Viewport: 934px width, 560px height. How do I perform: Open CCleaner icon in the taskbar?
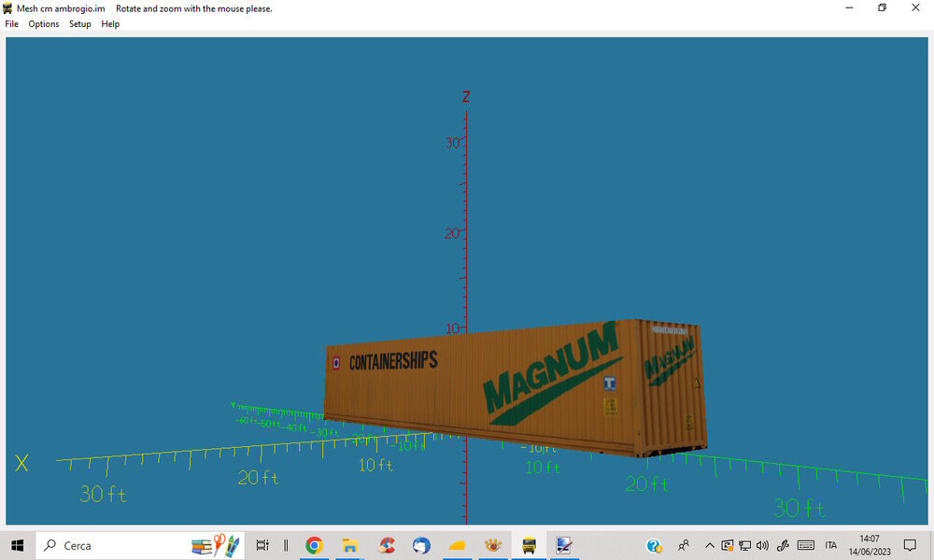click(387, 545)
